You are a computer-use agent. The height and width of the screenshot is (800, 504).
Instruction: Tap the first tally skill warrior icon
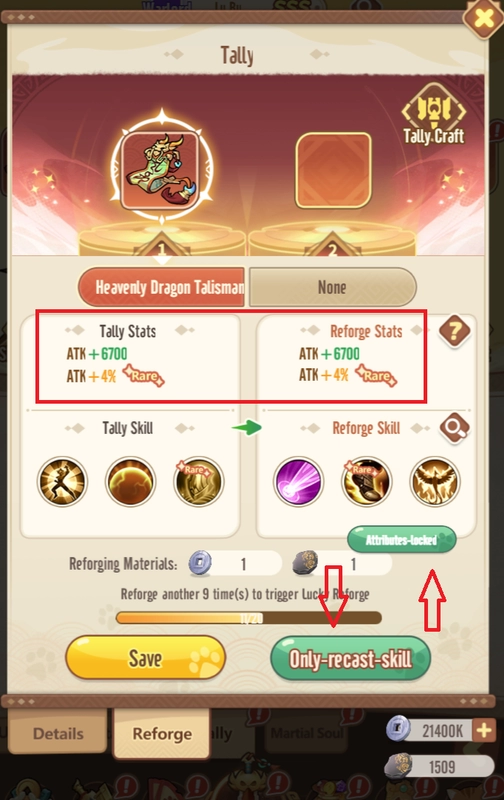[62, 482]
